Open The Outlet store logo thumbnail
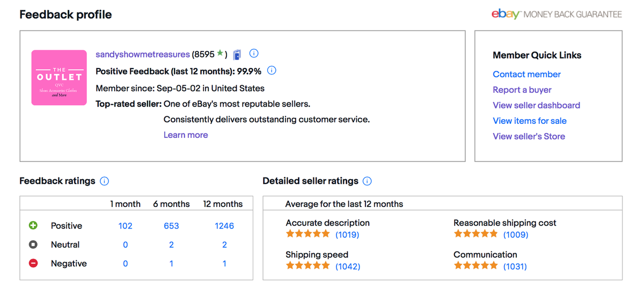This screenshot has width=644, height=289. (x=59, y=78)
